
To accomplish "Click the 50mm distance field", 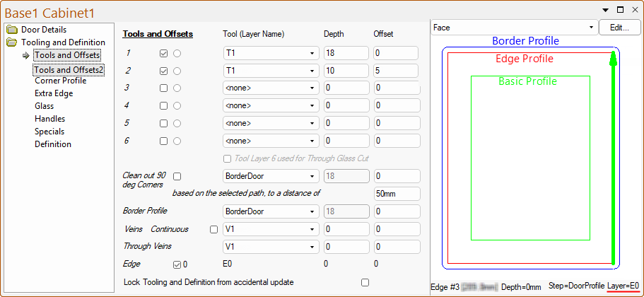I will point(397,194).
